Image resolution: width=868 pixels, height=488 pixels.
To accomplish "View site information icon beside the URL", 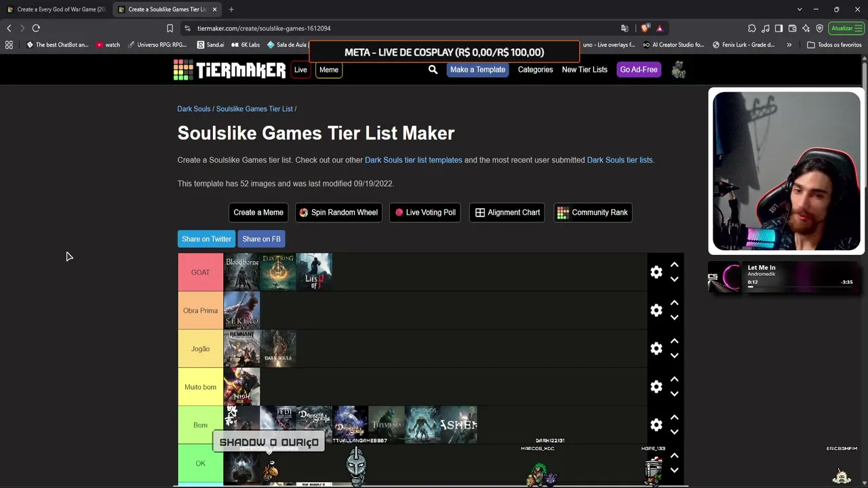I will click(x=187, y=28).
